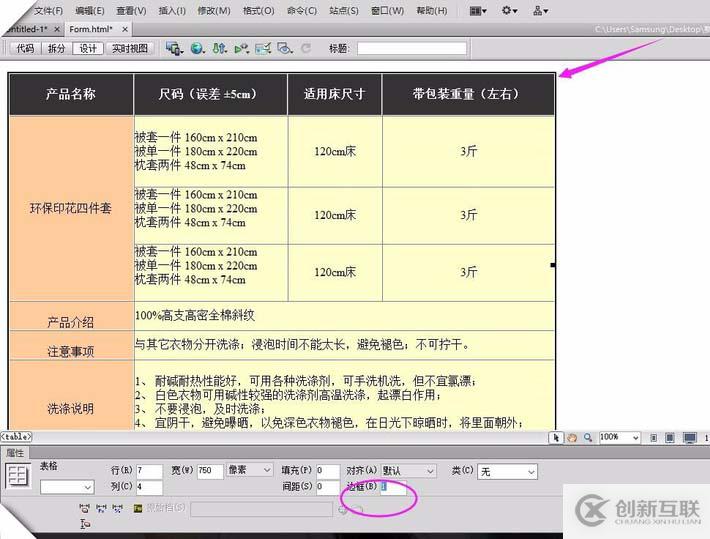Click the 100%高支高密全棉斜纹 cell
This screenshot has height=539, width=710.
pyautogui.click(x=344, y=316)
